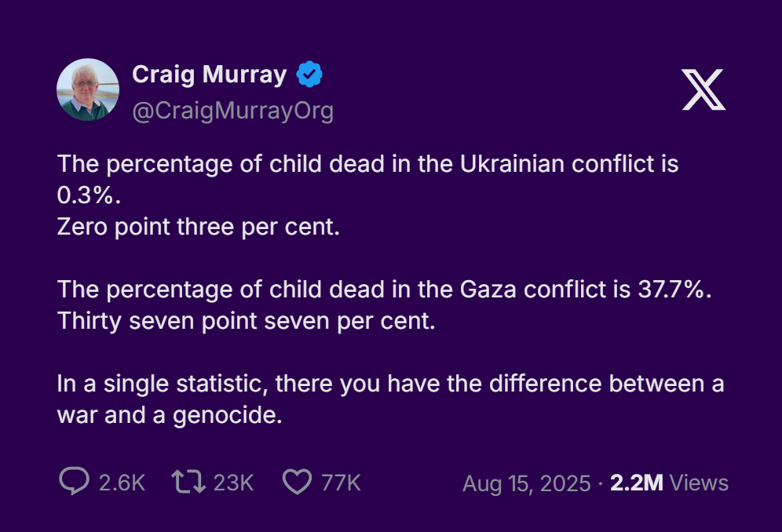Click the "In a single statistic" sentence

tap(390, 384)
